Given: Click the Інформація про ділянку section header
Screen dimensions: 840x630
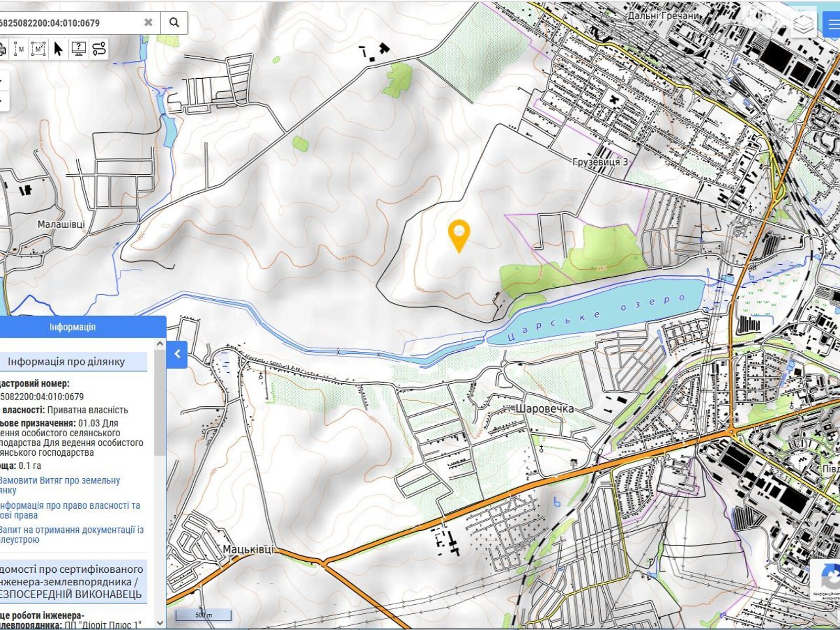Looking at the screenshot, I should point(66,361).
